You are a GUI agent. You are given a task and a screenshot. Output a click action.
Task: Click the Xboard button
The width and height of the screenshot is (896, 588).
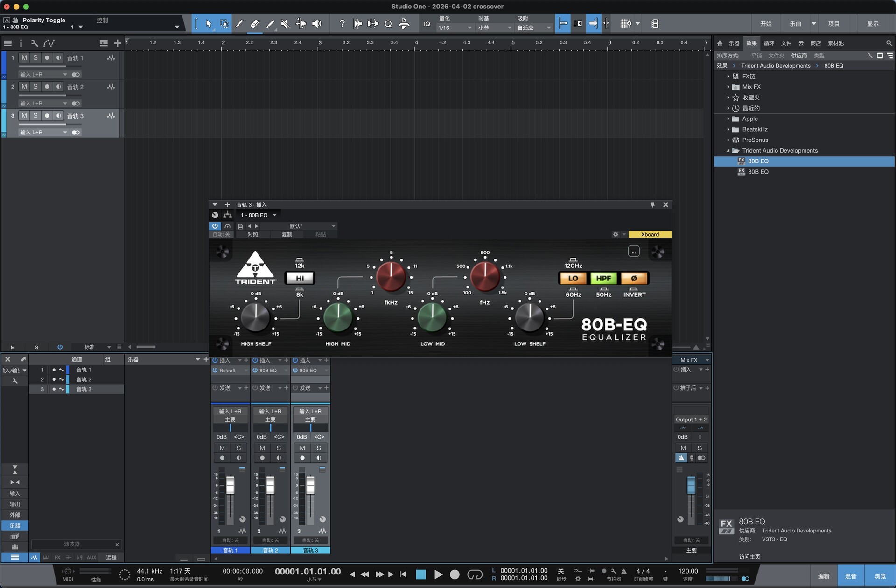[650, 234]
